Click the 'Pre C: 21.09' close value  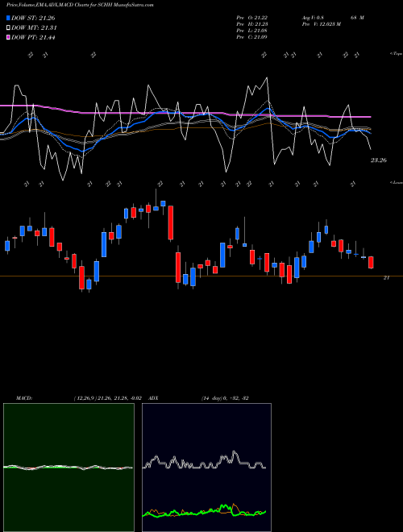[x=251, y=37]
